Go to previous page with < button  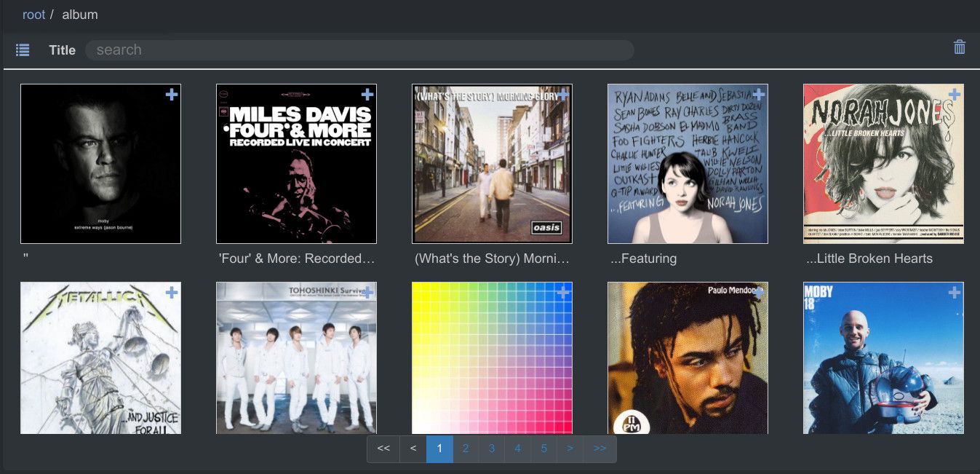(x=413, y=449)
